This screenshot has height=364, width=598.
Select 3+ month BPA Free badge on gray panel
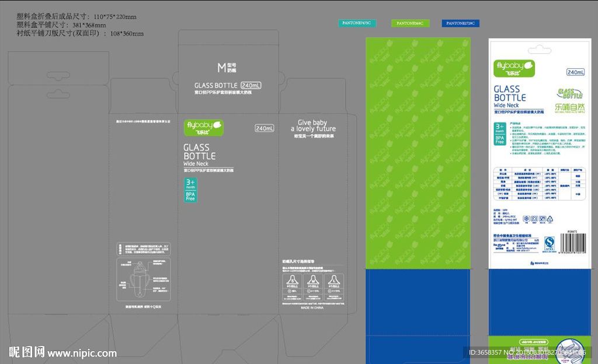pyautogui.click(x=191, y=190)
